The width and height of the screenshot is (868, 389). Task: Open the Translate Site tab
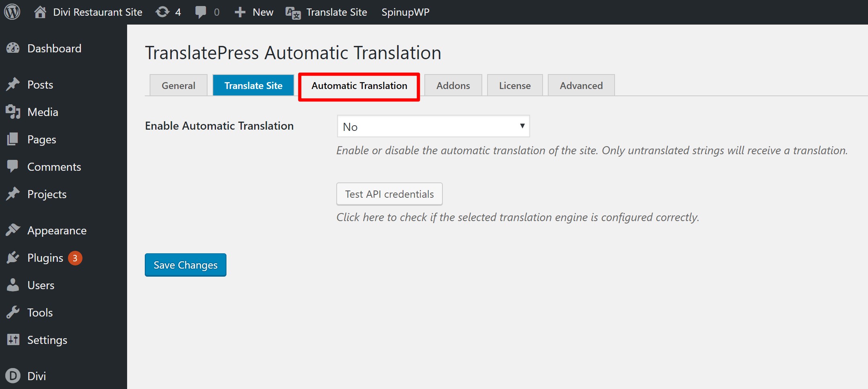tap(253, 85)
